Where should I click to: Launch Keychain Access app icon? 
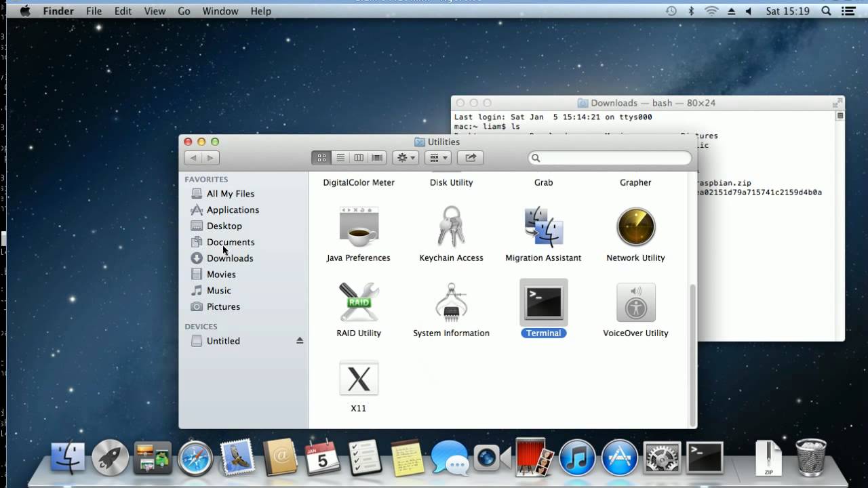pyautogui.click(x=451, y=226)
